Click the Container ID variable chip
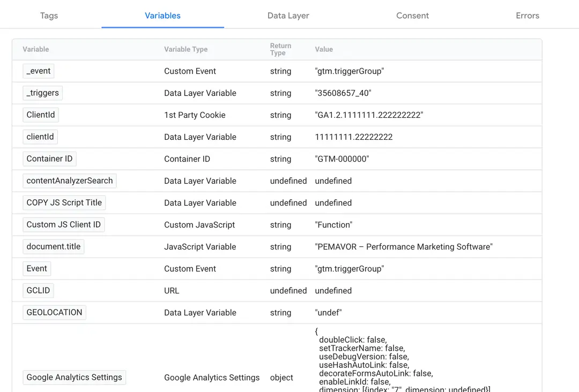The image size is (579, 392). point(49,159)
